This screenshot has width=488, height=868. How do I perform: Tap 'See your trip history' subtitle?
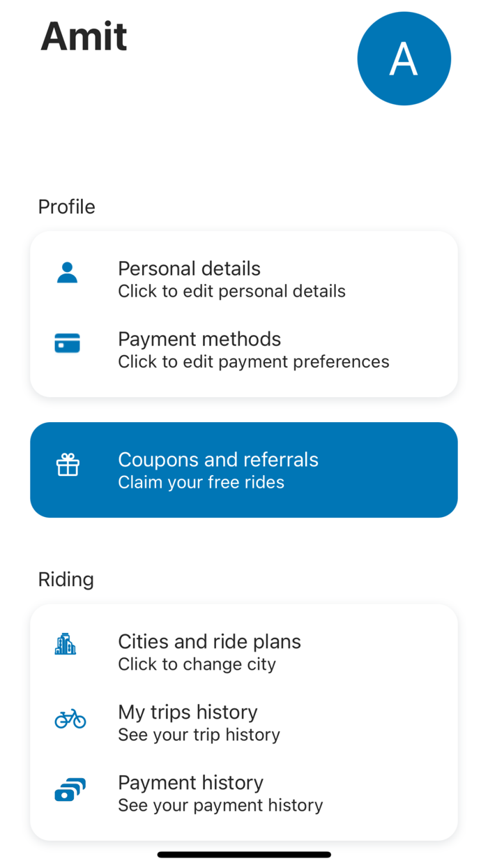tap(199, 734)
